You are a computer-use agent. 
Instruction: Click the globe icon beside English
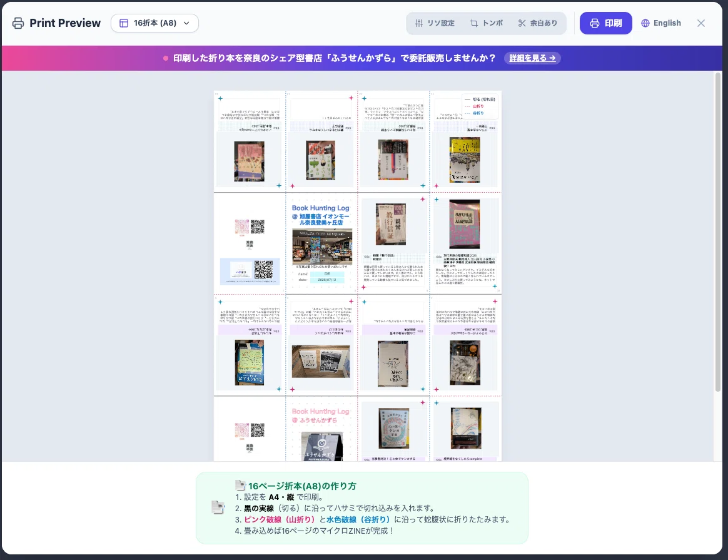pos(645,23)
